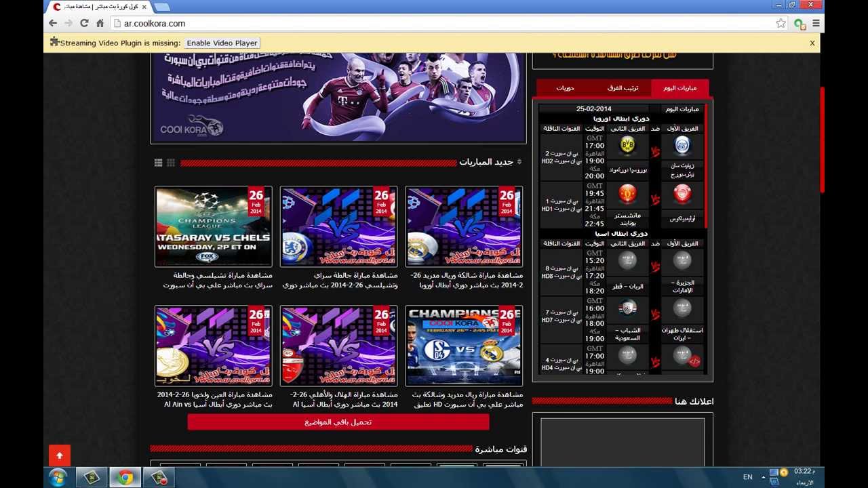Screen dimensions: 868x488
Task: Open the purple thumbnail with Real Madrid crest
Action: 464,226
